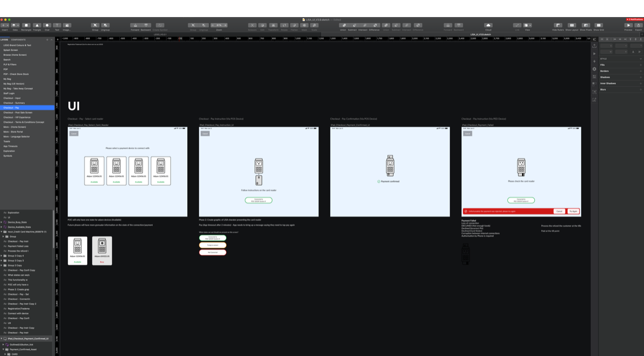Viewport: 644px width, 356px height.
Task: Bring layer Forward using toolbar icon
Action: tap(135, 25)
